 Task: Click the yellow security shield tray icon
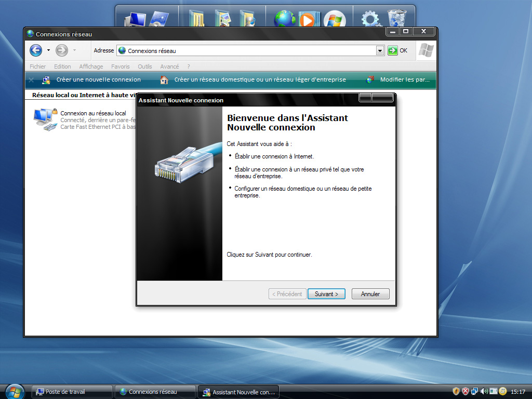(x=456, y=392)
